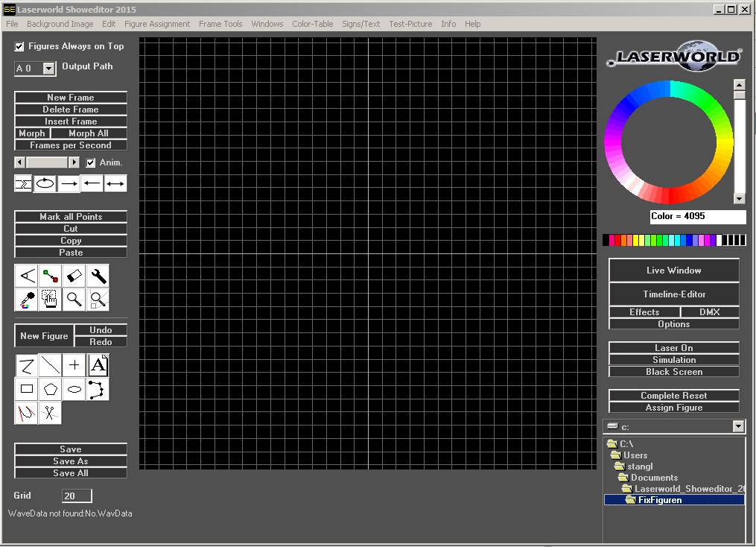Toggle the Anim checkbox off
The image size is (756, 547).
coord(90,162)
